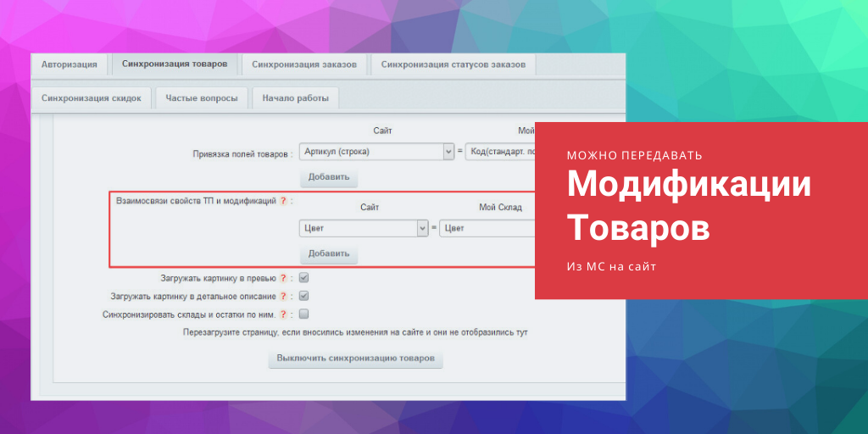Image resolution: width=868 pixels, height=434 pixels.
Task: Toggle Загружать картинку в детальное описание checkbox
Action: [x=303, y=297]
